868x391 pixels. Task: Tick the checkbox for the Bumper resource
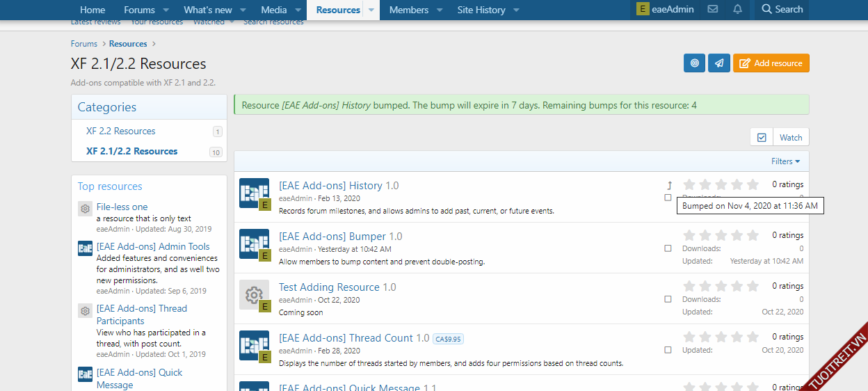[x=668, y=248]
